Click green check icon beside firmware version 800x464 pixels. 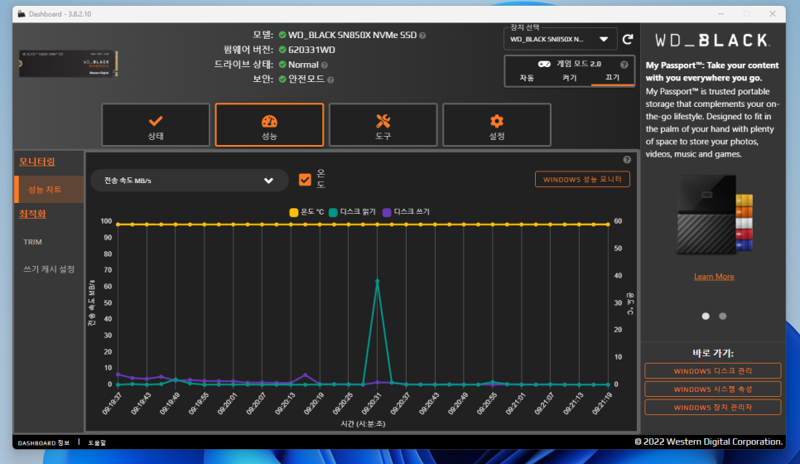(282, 50)
